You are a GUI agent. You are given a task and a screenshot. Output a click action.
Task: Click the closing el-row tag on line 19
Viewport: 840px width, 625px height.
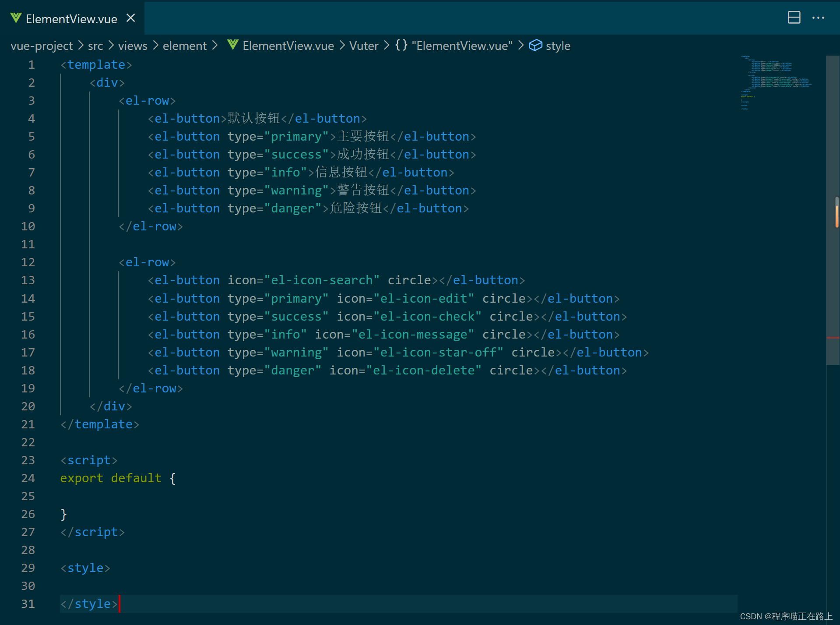[x=151, y=388]
